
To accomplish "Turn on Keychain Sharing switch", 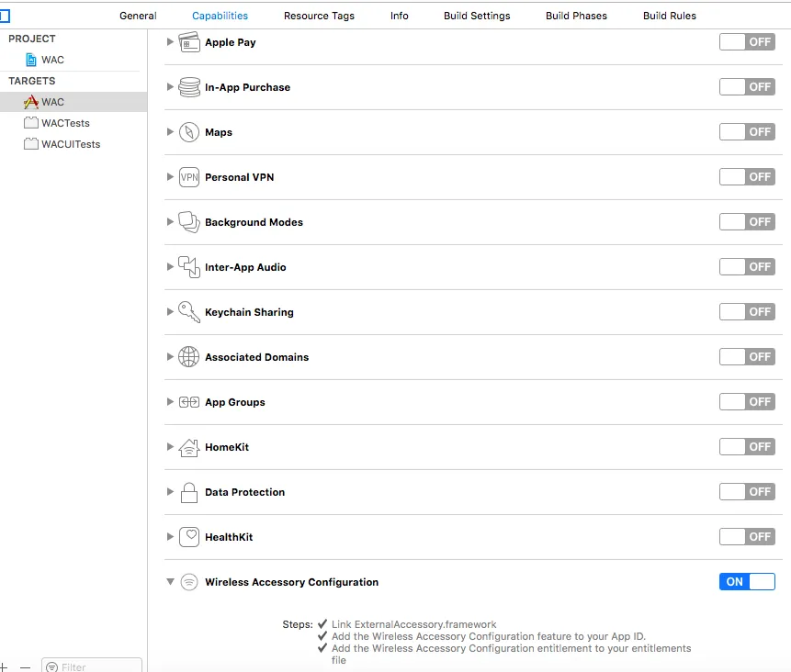I will pyautogui.click(x=747, y=311).
